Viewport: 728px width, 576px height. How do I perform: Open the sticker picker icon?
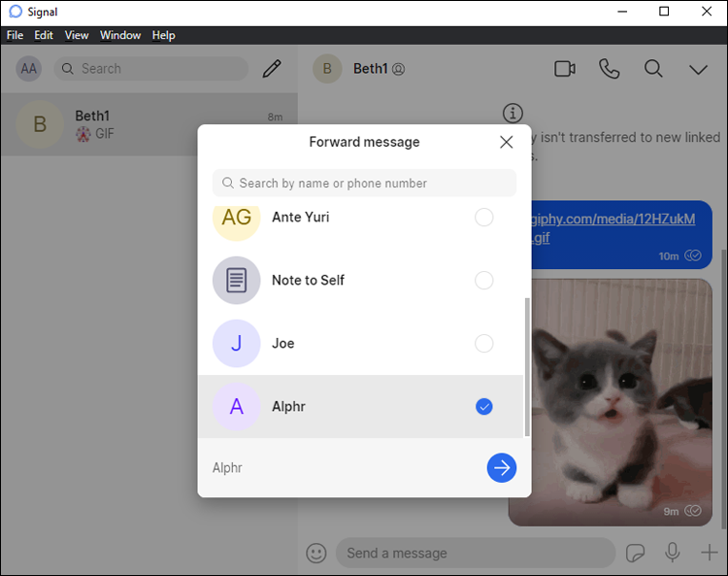pos(635,554)
